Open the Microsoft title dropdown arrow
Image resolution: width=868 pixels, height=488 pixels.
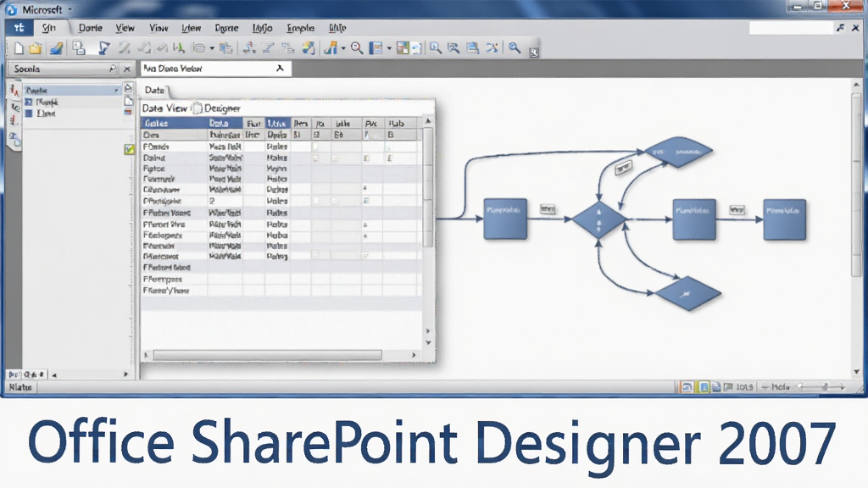tap(70, 10)
